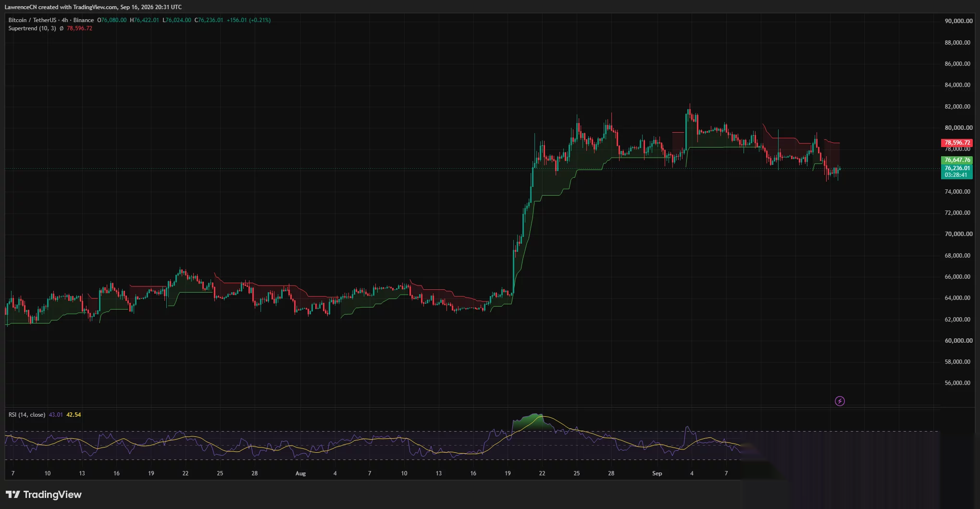
Task: Click the 68,000.00 price scale label
Action: [958, 256]
